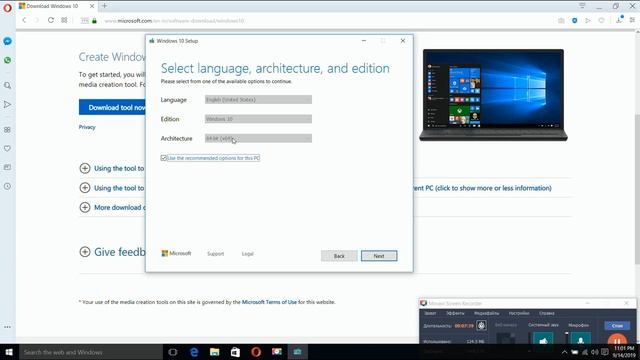Toggle the microphone icon in Movavi recorder
This screenshot has width=640, height=360.
(580, 339)
